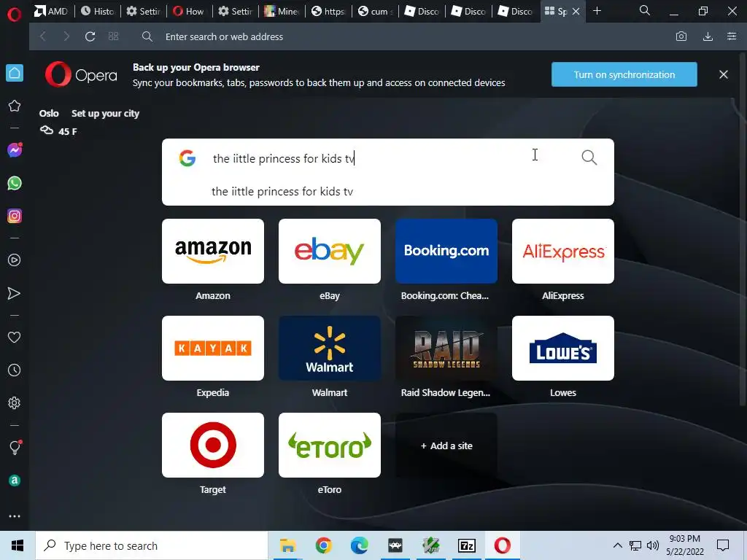The image size is (747, 560).
Task: Open the AliExpress speed dial tile
Action: point(563,251)
